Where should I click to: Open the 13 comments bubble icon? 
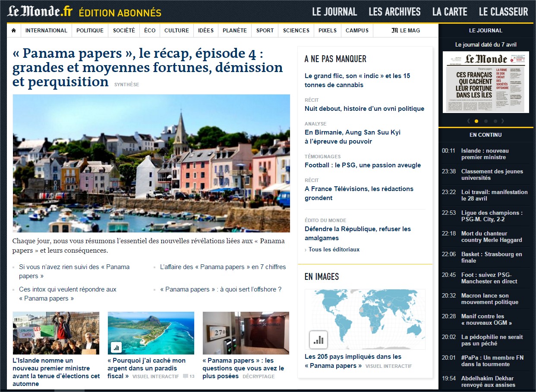pyautogui.click(x=186, y=376)
